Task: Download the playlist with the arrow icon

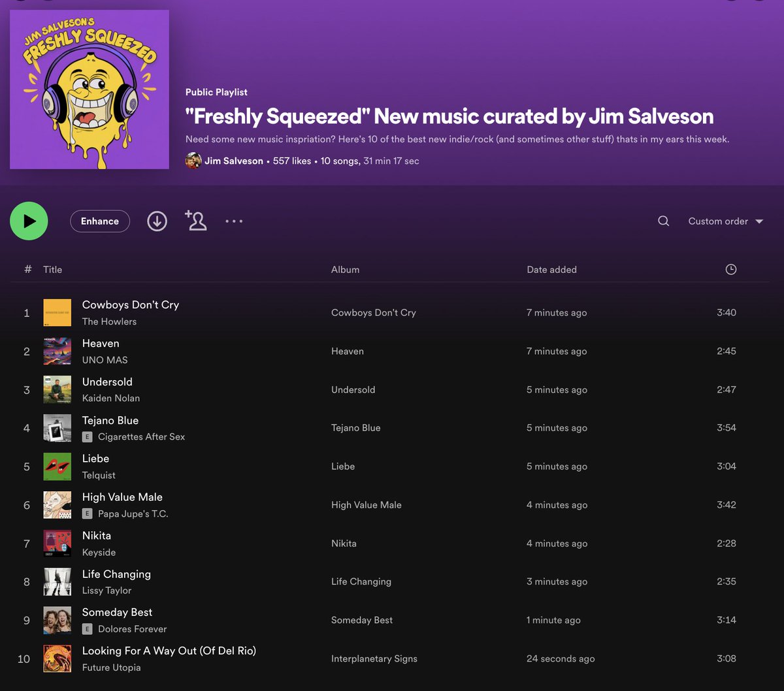Action: pos(157,221)
